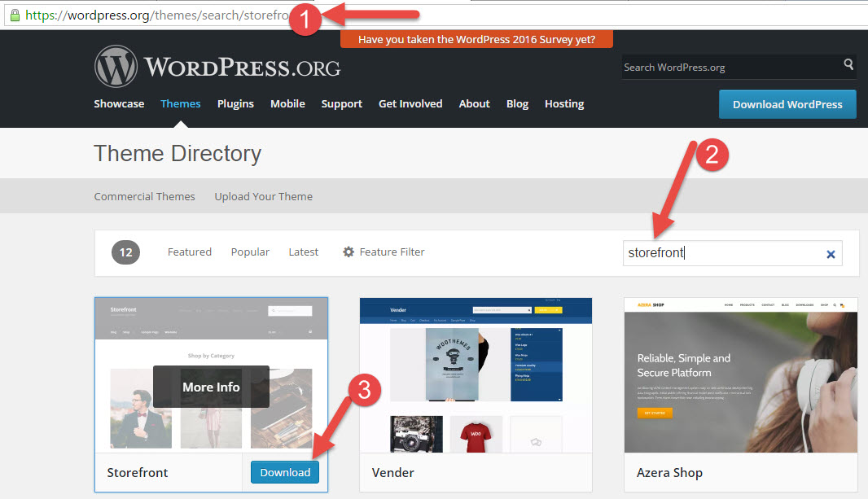868x499 pixels.
Task: View the Latest themes tab
Action: pos(303,252)
